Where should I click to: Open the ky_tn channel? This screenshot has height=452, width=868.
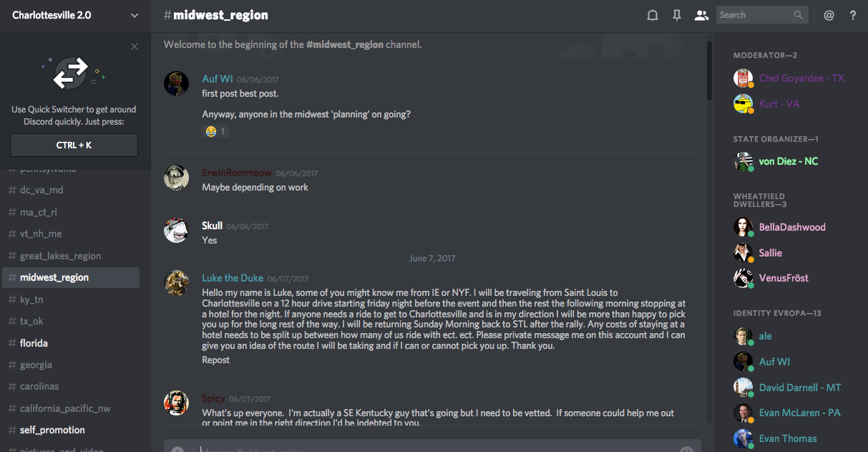coord(31,299)
